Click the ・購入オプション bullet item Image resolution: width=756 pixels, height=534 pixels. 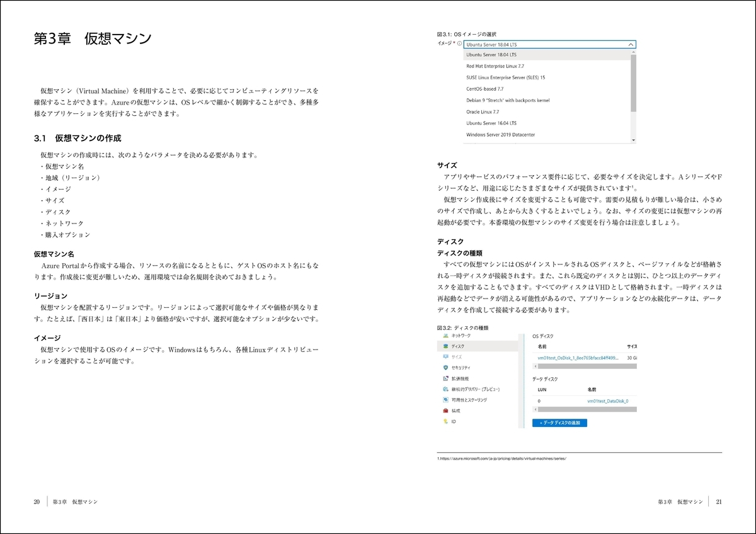click(64, 235)
